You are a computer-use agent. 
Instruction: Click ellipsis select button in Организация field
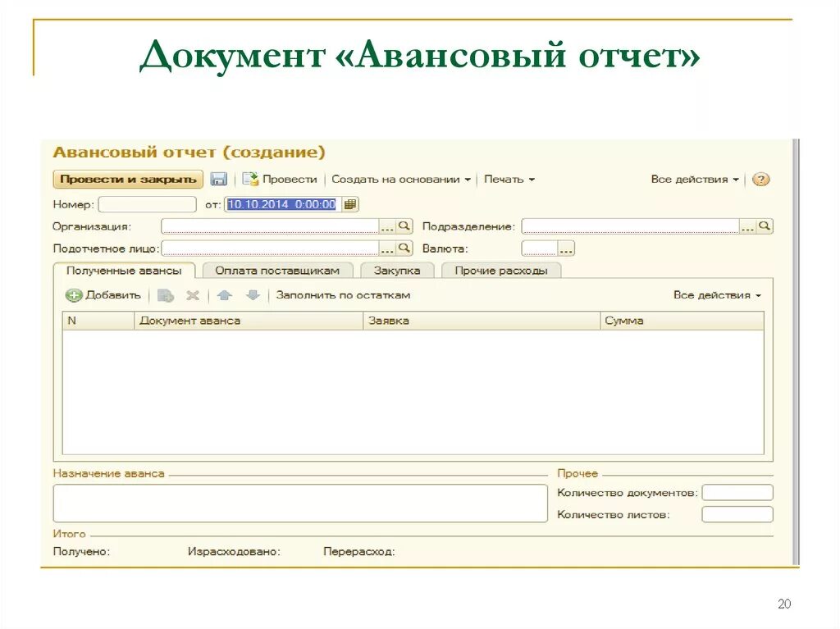(387, 226)
